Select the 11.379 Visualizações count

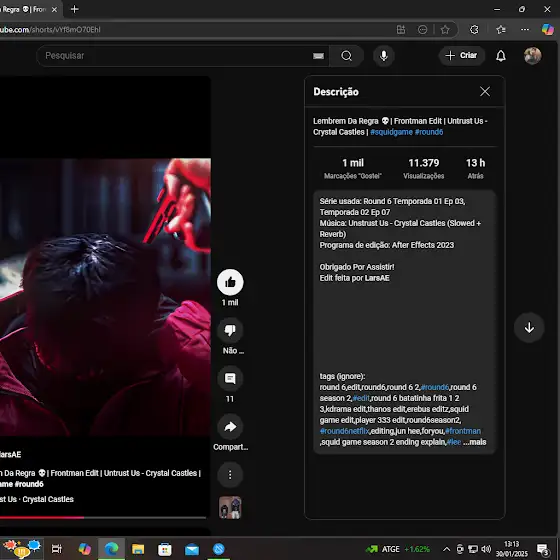tap(424, 168)
